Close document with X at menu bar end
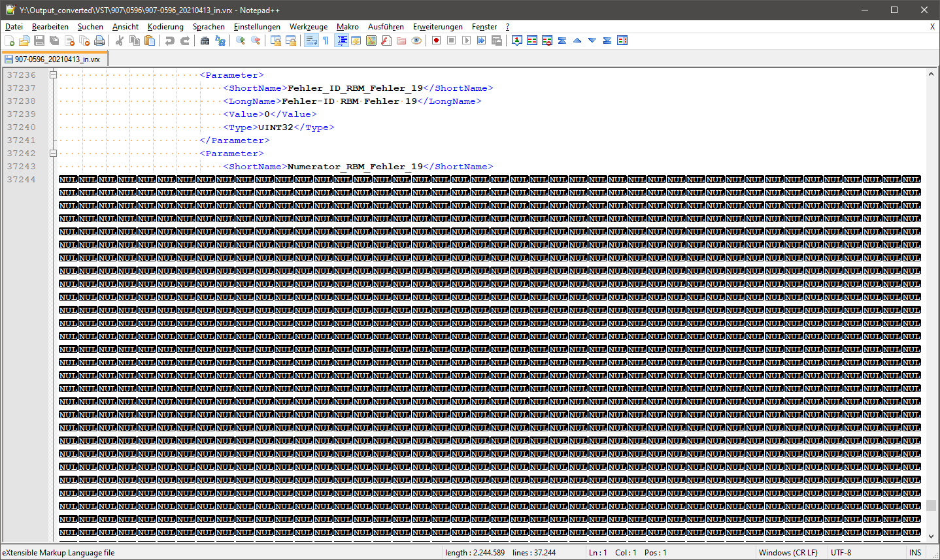The image size is (940, 560). [932, 27]
